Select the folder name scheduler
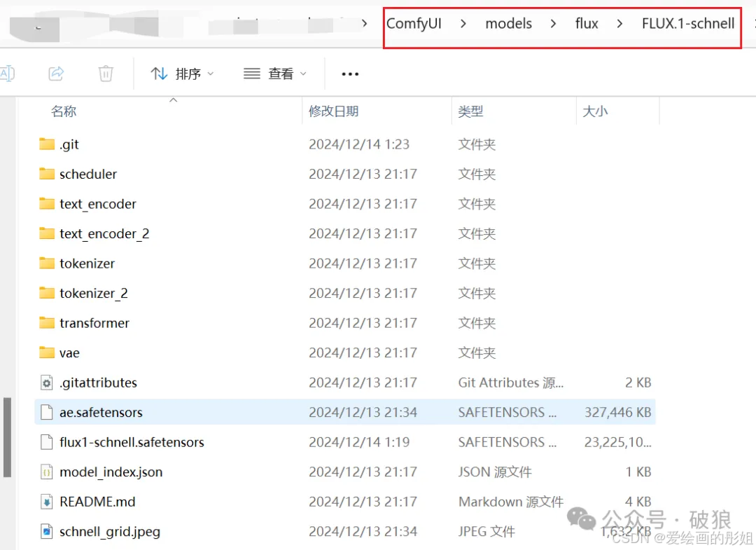Screen dimensions: 756x550 pyautogui.click(x=88, y=174)
